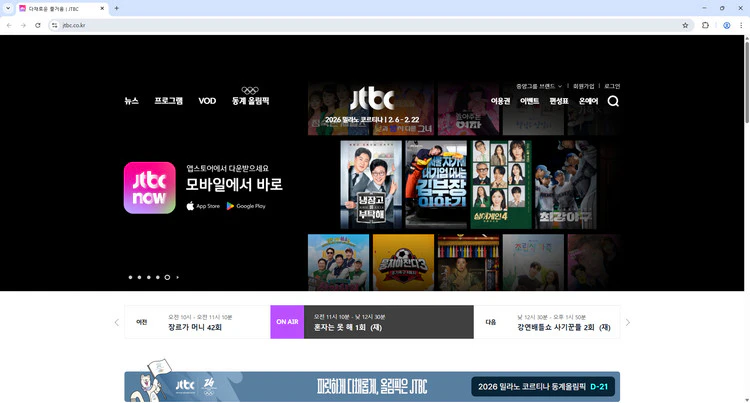Screen dimensions: 750x403
Task: Open the 조립식 가족 poster
Action: coord(533,262)
